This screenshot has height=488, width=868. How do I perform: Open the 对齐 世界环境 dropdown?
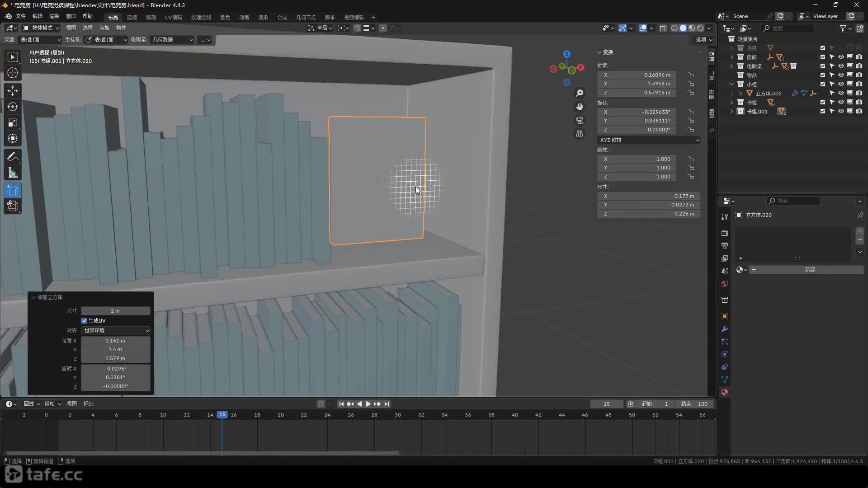coord(116,331)
